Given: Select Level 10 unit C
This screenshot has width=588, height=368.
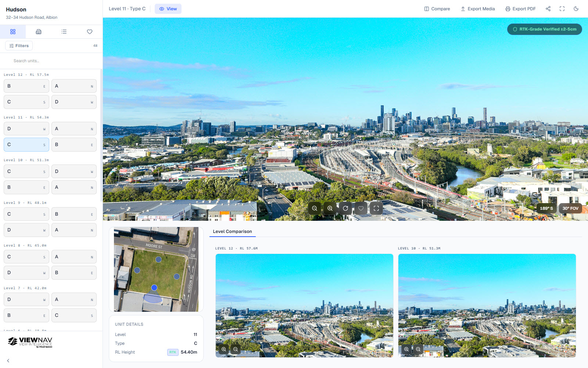Looking at the screenshot, I should click(x=26, y=171).
